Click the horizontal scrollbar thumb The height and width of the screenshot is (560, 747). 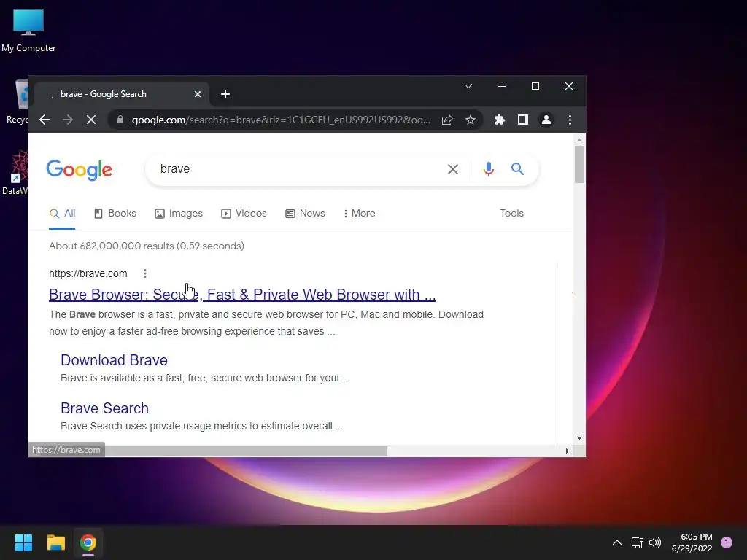click(246, 451)
